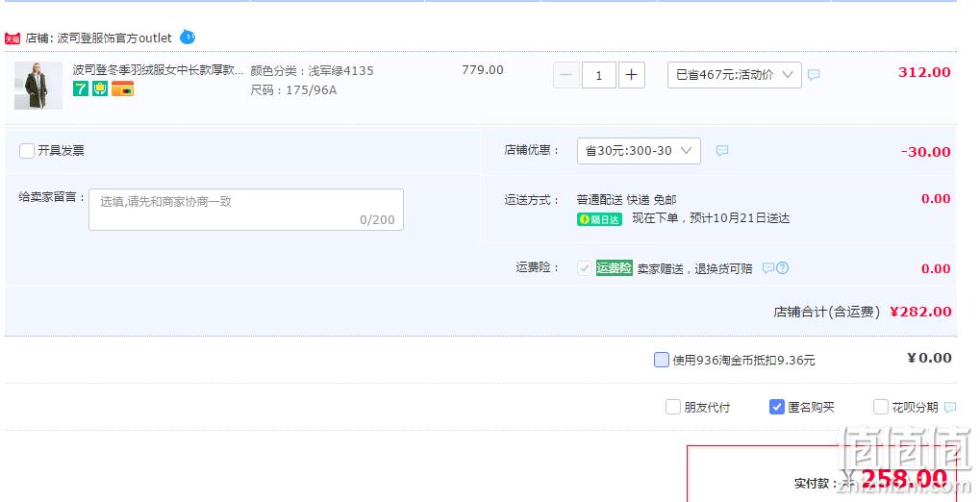980x502 pixels.
Task: Click the orange credit card badge
Action: click(122, 88)
